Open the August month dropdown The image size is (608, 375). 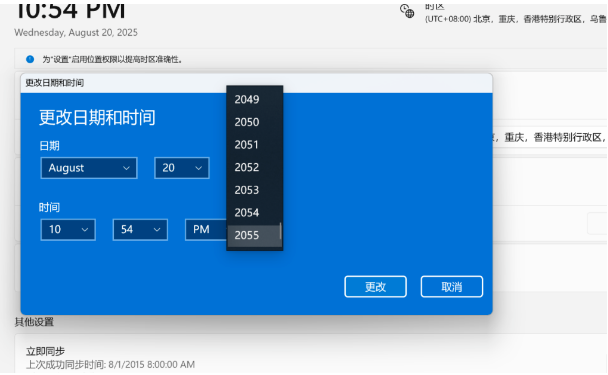click(x=89, y=168)
